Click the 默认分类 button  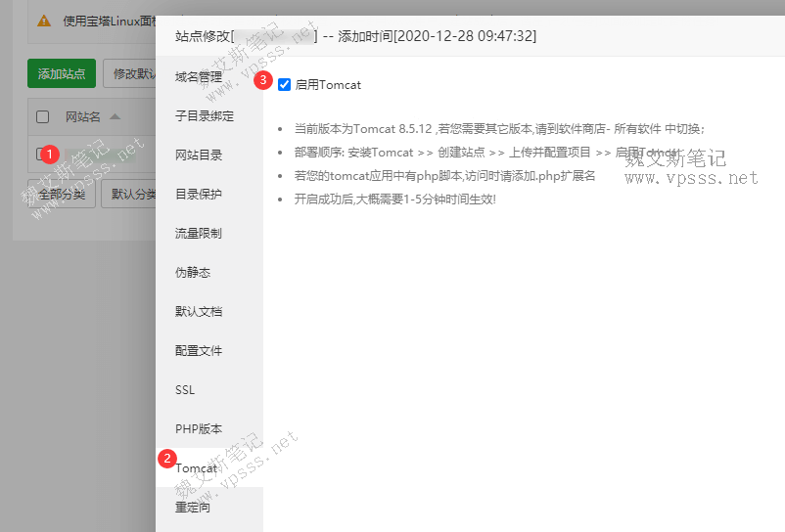[x=130, y=194]
